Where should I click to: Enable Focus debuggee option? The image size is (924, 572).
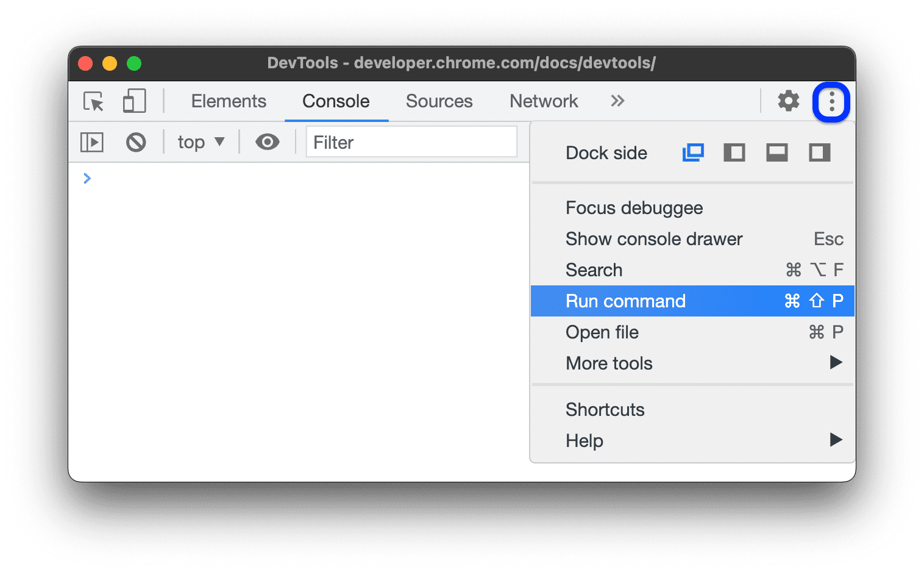(634, 207)
